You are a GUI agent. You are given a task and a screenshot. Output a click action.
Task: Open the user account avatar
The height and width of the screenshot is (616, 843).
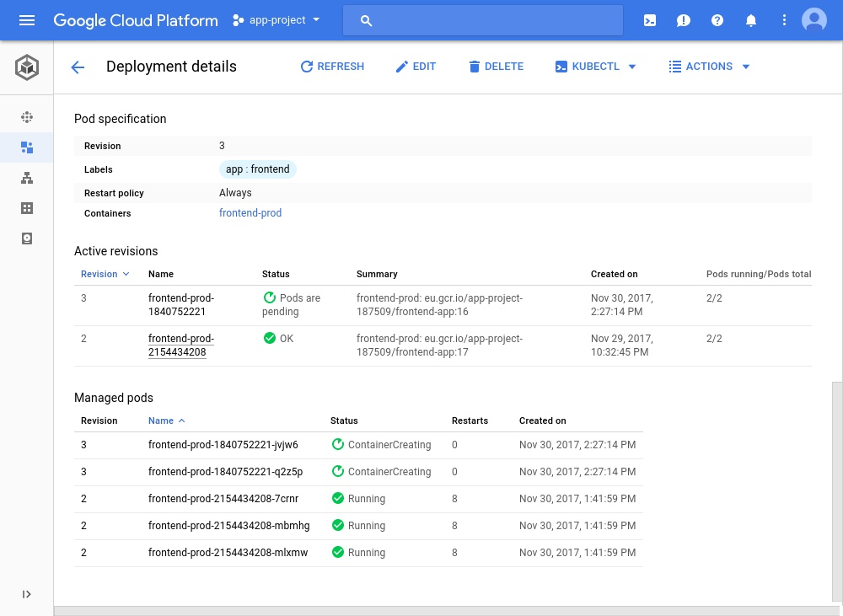814,20
